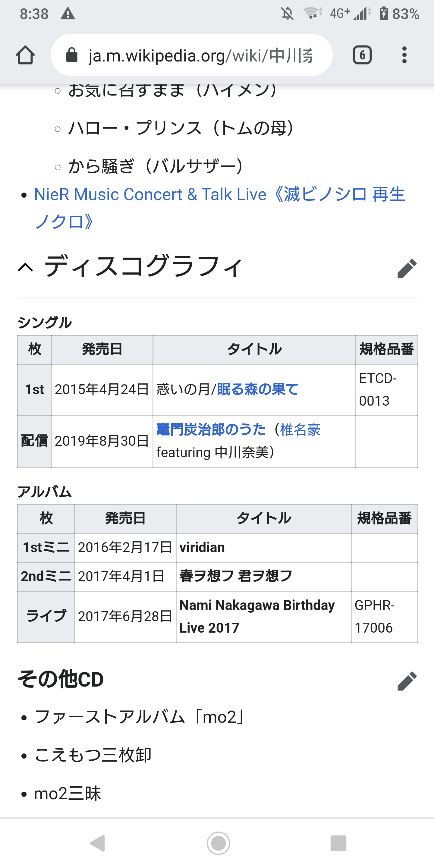
Task: Tap the Android recent apps square button
Action: [x=338, y=843]
